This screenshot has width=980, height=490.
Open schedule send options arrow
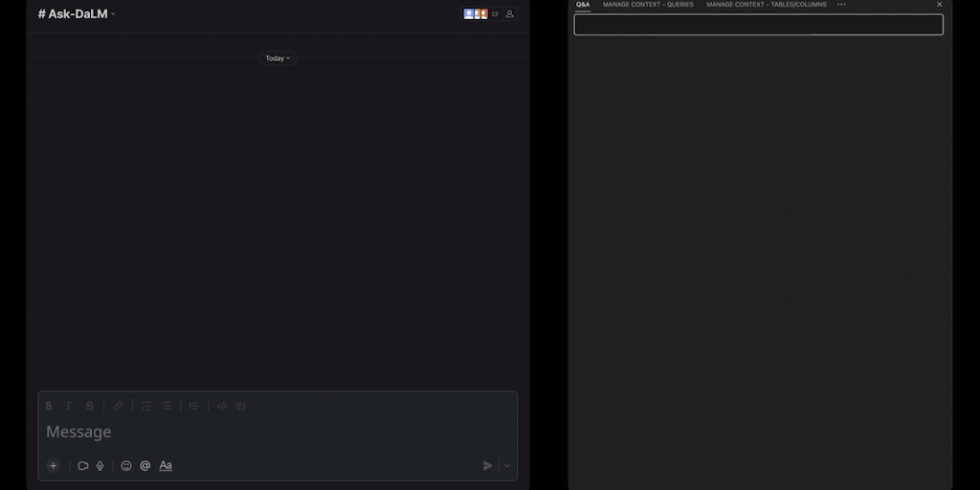coord(507,466)
